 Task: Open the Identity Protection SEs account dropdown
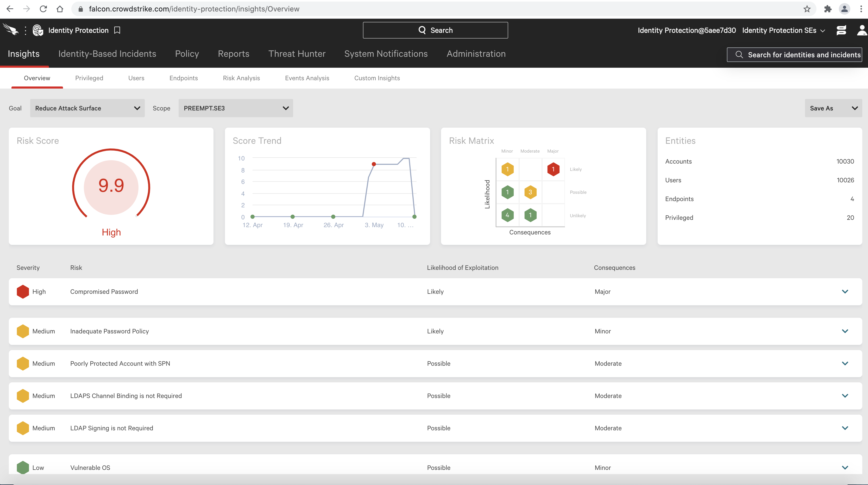(783, 30)
